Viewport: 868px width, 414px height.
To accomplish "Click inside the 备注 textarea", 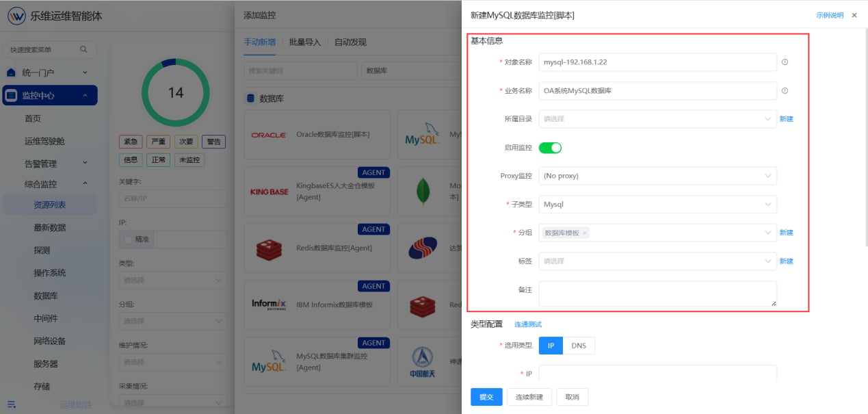I will coord(657,294).
